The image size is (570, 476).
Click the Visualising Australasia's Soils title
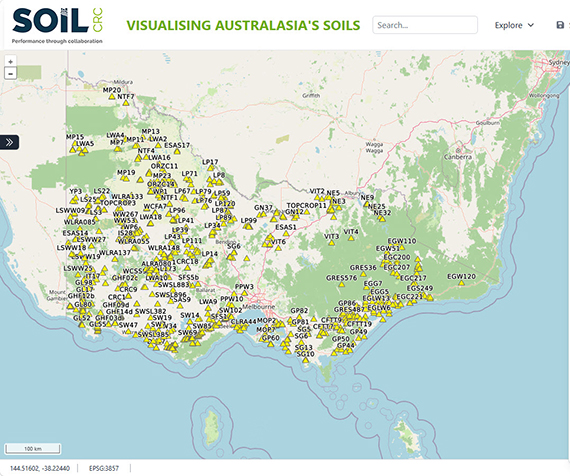point(243,25)
